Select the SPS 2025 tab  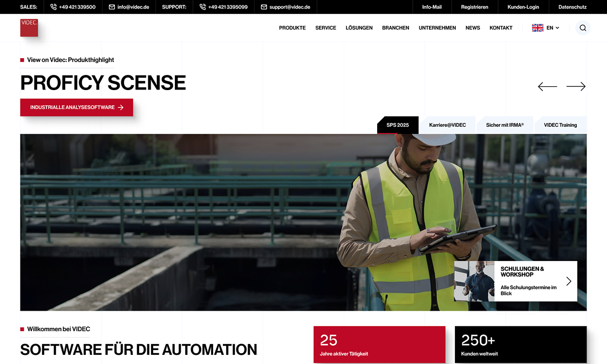pyautogui.click(x=398, y=125)
